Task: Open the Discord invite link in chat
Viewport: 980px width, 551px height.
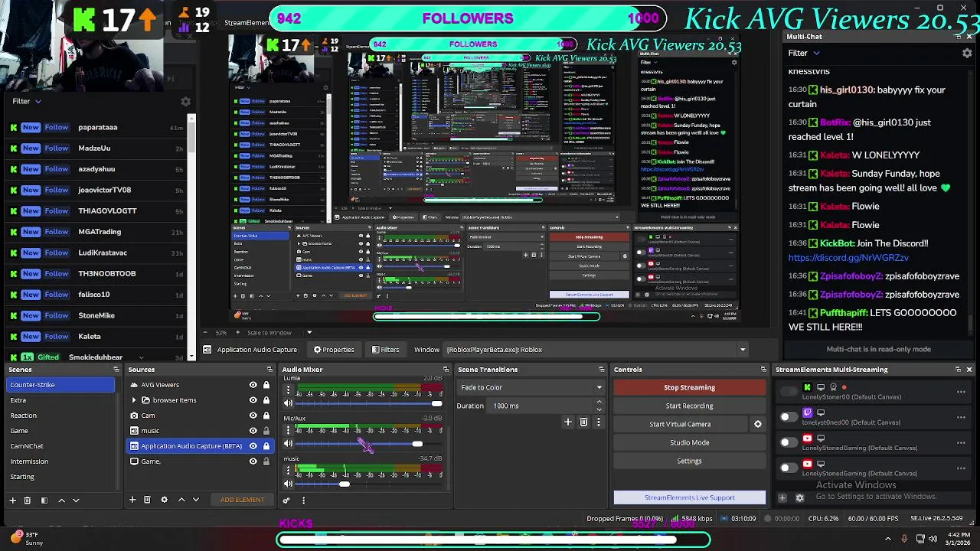Action: click(x=848, y=258)
